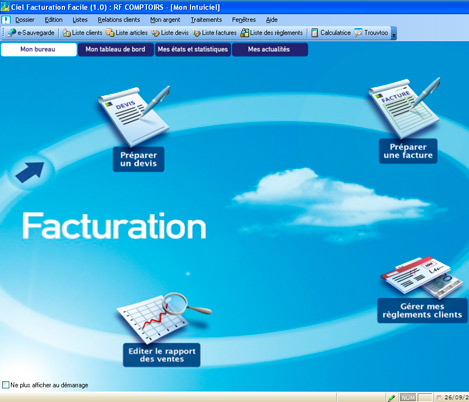
Task: Open the Mon argent menu
Action: (x=165, y=20)
